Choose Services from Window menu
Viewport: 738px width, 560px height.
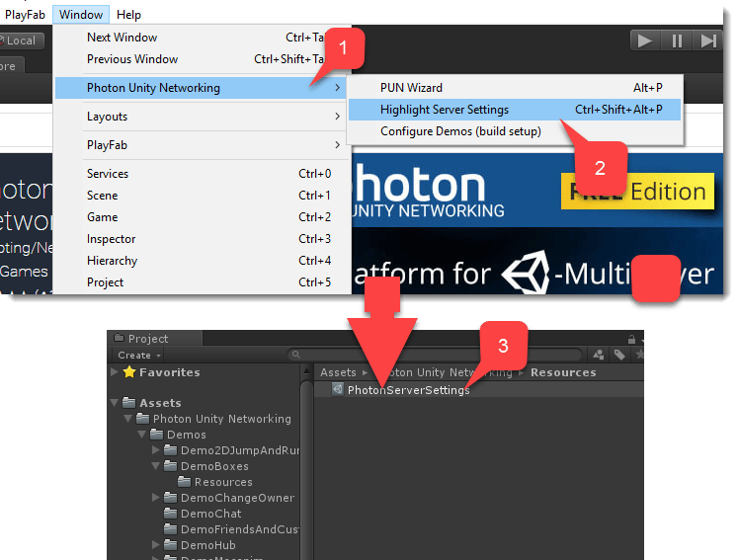204,174
